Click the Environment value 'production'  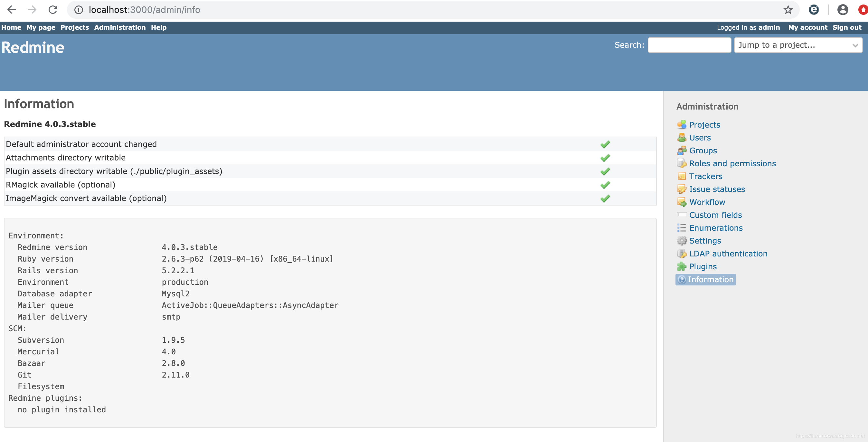[x=185, y=282]
